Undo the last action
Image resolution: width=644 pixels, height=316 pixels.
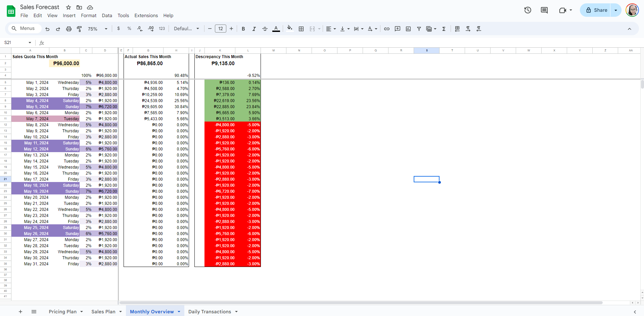[47, 29]
